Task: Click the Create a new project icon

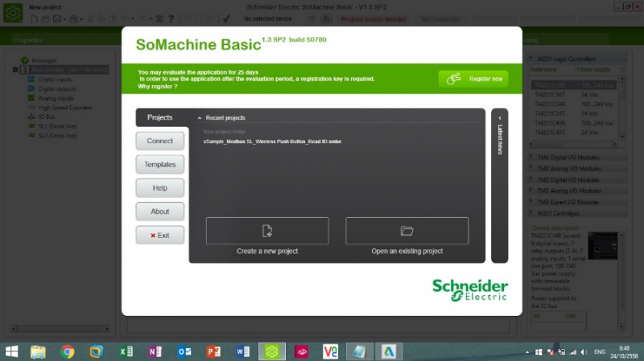Action: 267,231
